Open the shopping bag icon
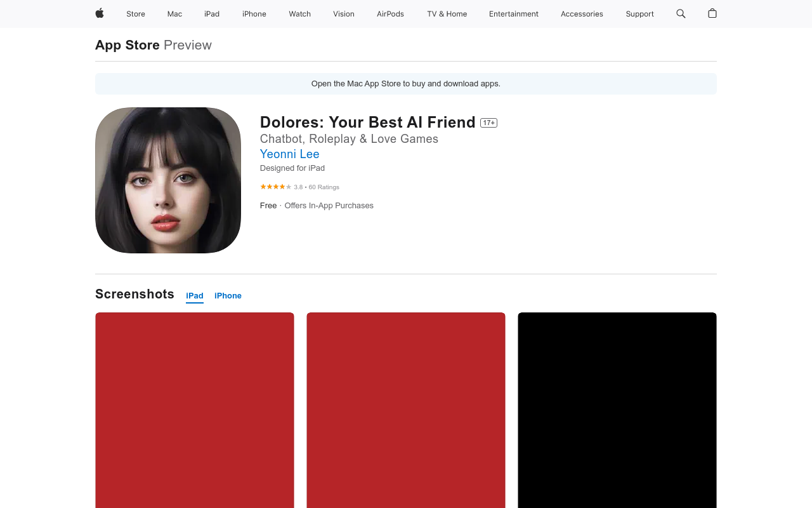The width and height of the screenshot is (812, 508). [x=712, y=13]
